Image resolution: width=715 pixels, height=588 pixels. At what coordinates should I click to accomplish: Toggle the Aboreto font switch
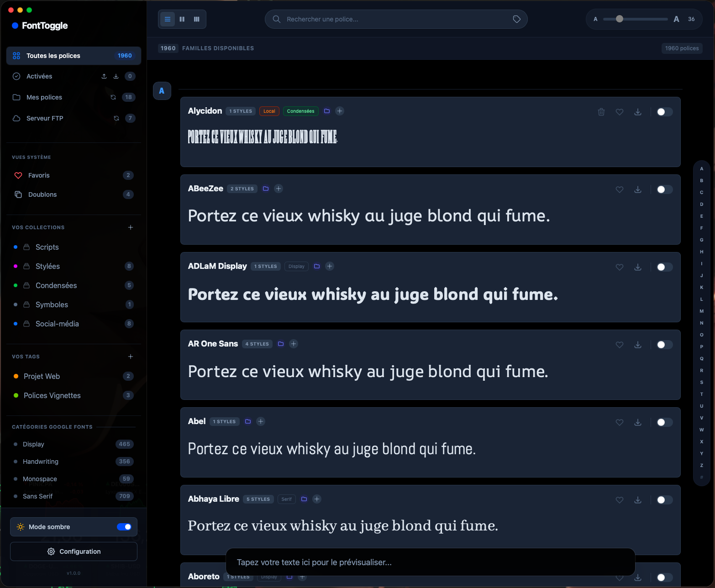[664, 577]
